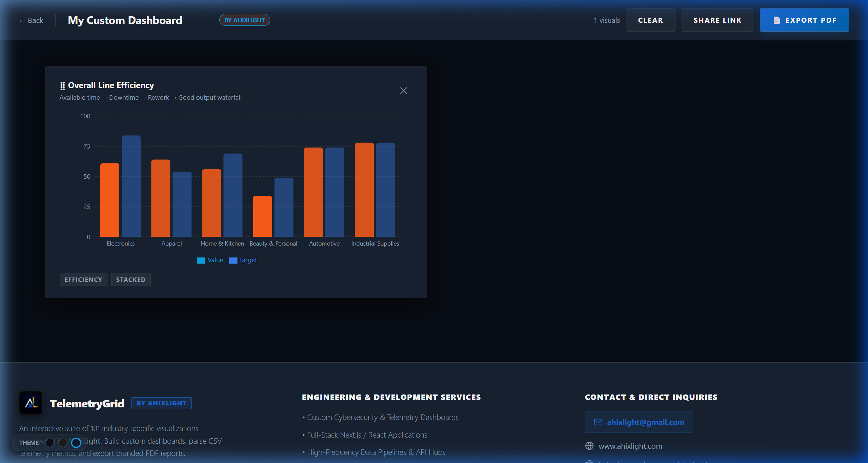Click the Industrial Supplies axis label

point(375,244)
